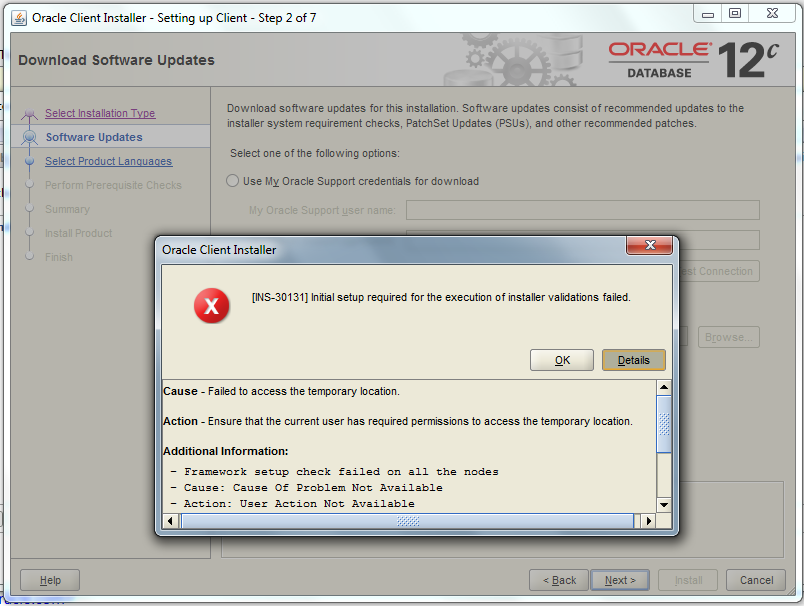
Task: Go to previous step with Back button
Action: 559,580
